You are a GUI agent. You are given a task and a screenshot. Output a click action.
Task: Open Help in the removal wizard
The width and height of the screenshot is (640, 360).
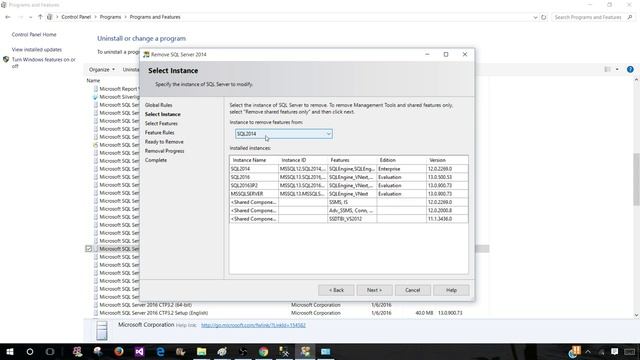[451, 290]
